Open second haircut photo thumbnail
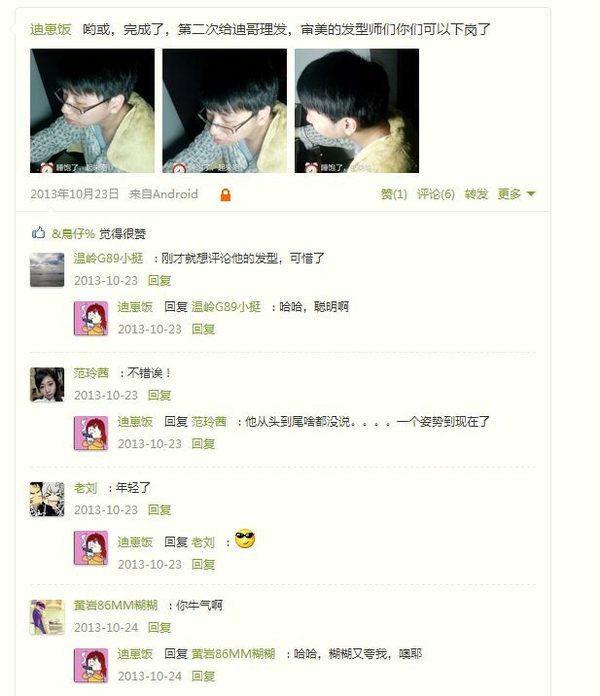The height and width of the screenshot is (696, 600). click(x=225, y=111)
